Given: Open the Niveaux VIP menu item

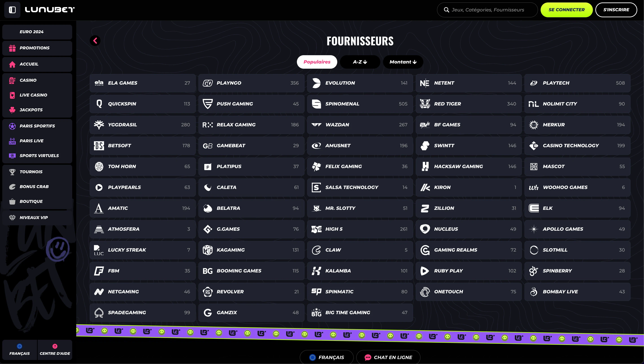Looking at the screenshot, I should [37, 218].
